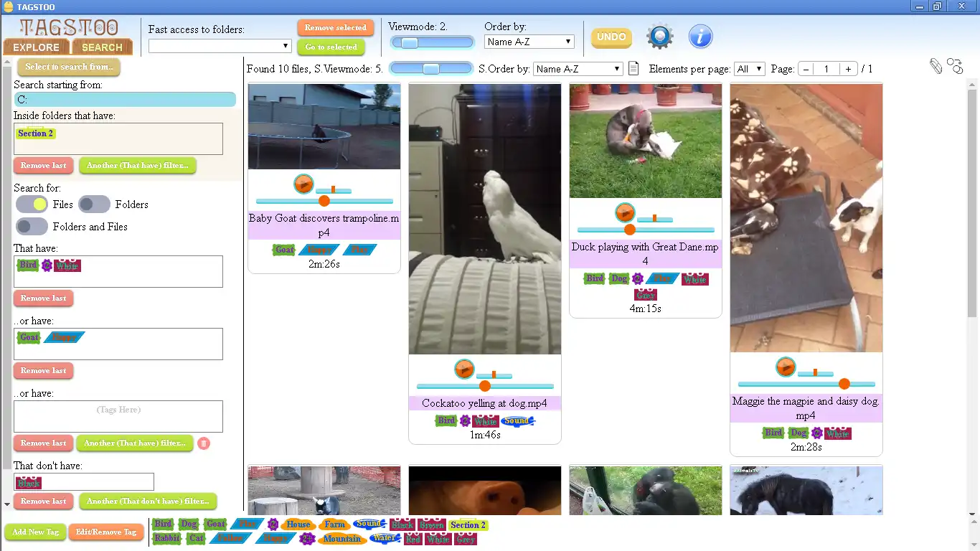Click the Edit/Remove Tag button

pyautogui.click(x=106, y=532)
